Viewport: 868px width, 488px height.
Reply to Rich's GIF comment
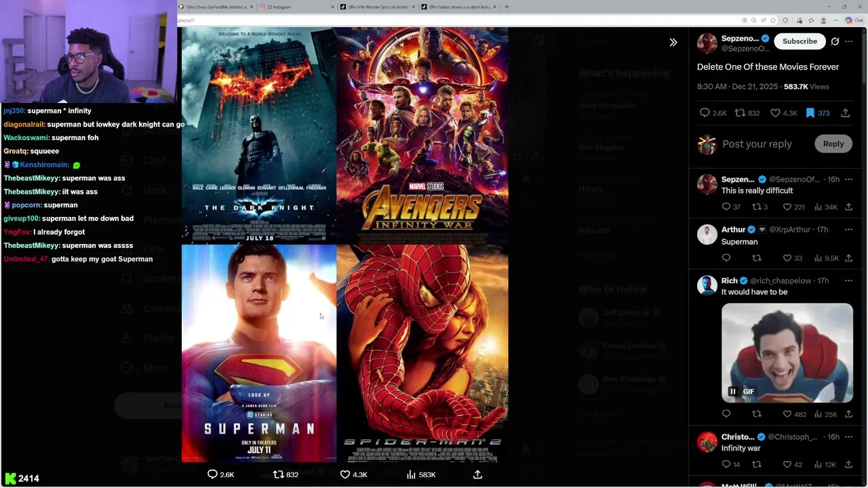click(x=726, y=414)
